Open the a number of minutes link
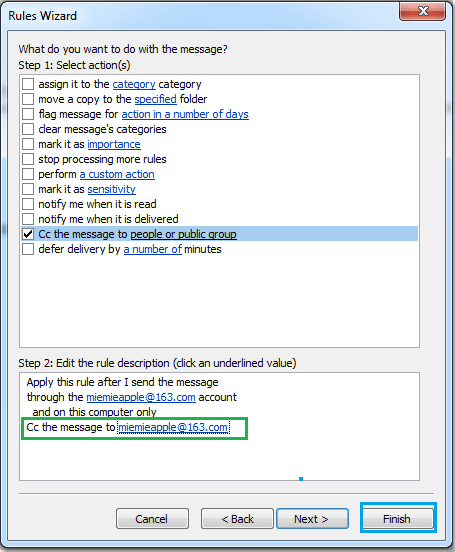Image resolution: width=455 pixels, height=552 pixels. (x=152, y=249)
